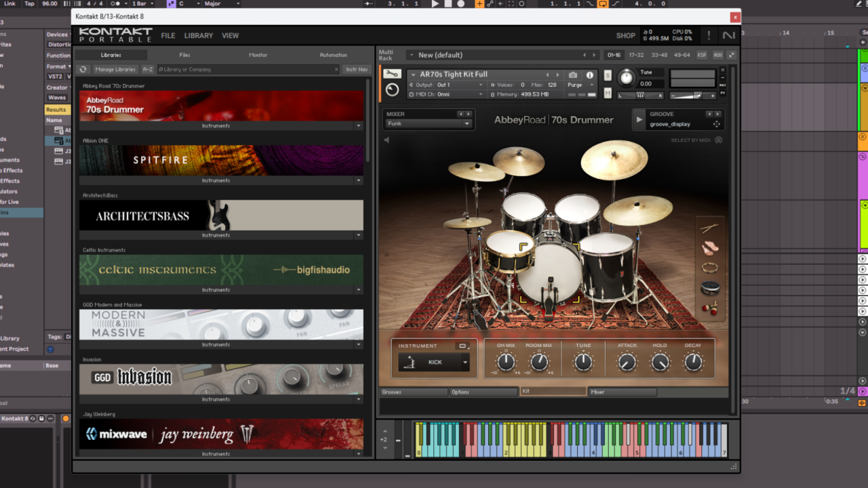Select previous mixer preset arrow

[x=460, y=115]
